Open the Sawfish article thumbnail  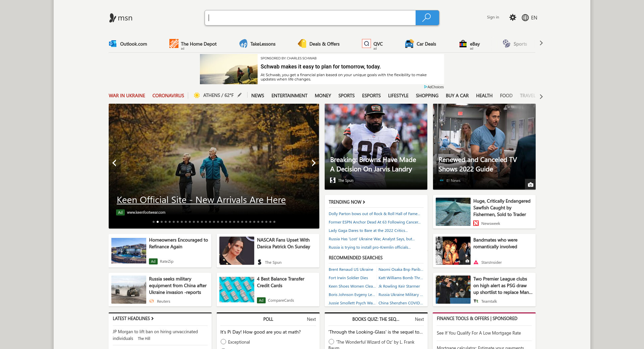tap(453, 212)
